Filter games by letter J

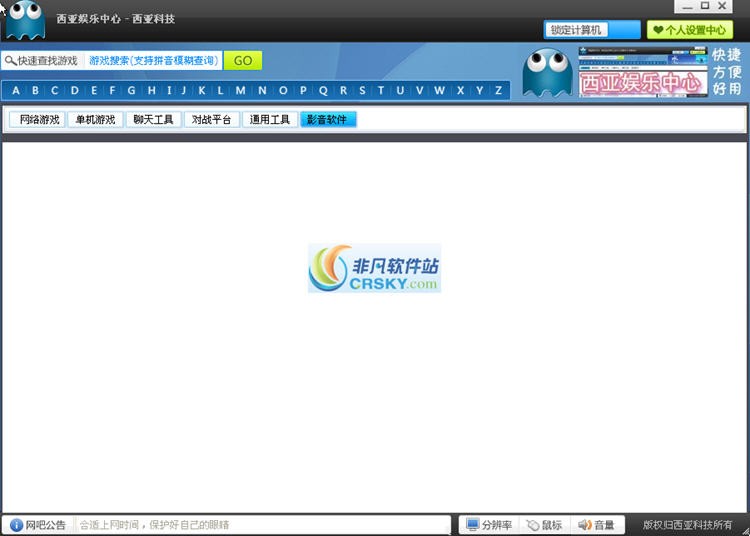pyautogui.click(x=184, y=90)
